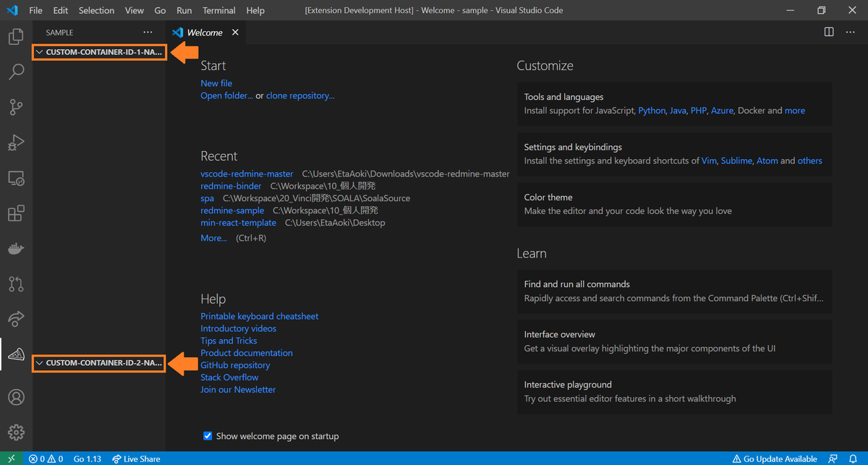This screenshot has width=868, height=465.
Task: Select the Welcome editor tab
Action: pyautogui.click(x=205, y=32)
